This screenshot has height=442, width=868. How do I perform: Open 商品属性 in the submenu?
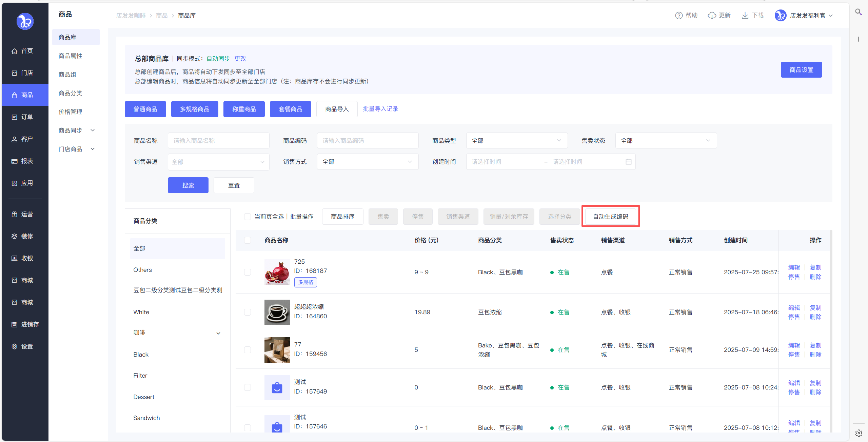pyautogui.click(x=70, y=56)
